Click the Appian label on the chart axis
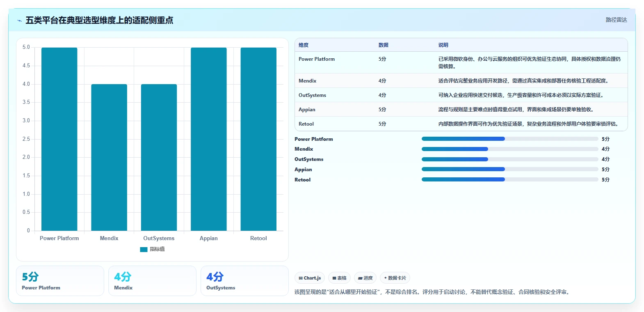The width and height of the screenshot is (644, 312). (209, 238)
